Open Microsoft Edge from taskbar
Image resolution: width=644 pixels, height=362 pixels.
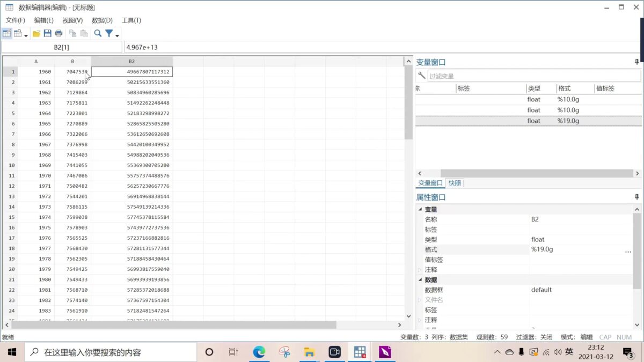click(259, 352)
